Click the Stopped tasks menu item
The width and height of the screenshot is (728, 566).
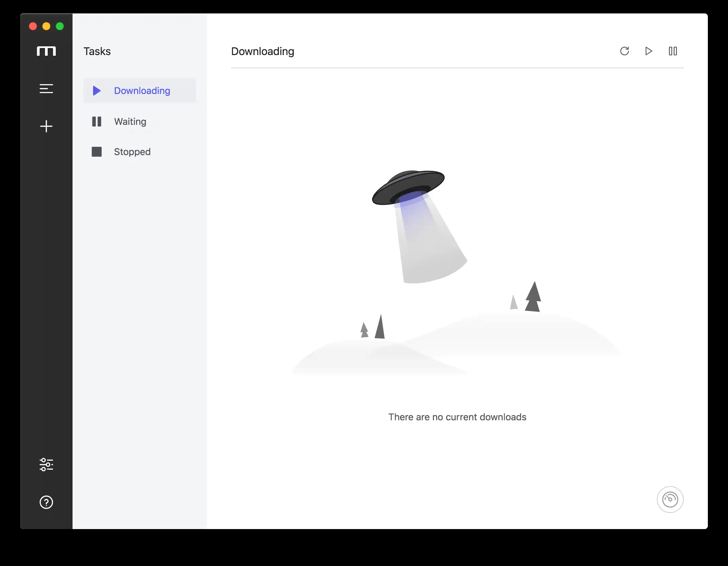coord(132,152)
